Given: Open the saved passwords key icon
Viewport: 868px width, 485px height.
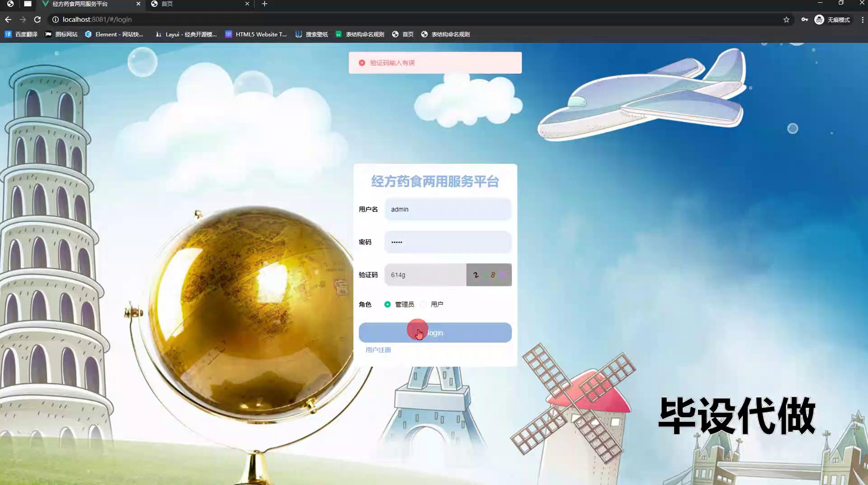Looking at the screenshot, I should [804, 19].
